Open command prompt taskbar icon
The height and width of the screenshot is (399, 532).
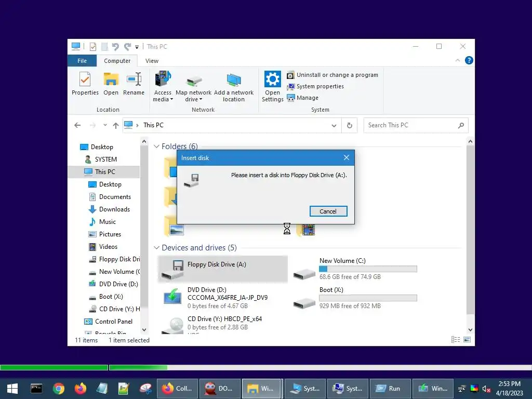point(36,389)
